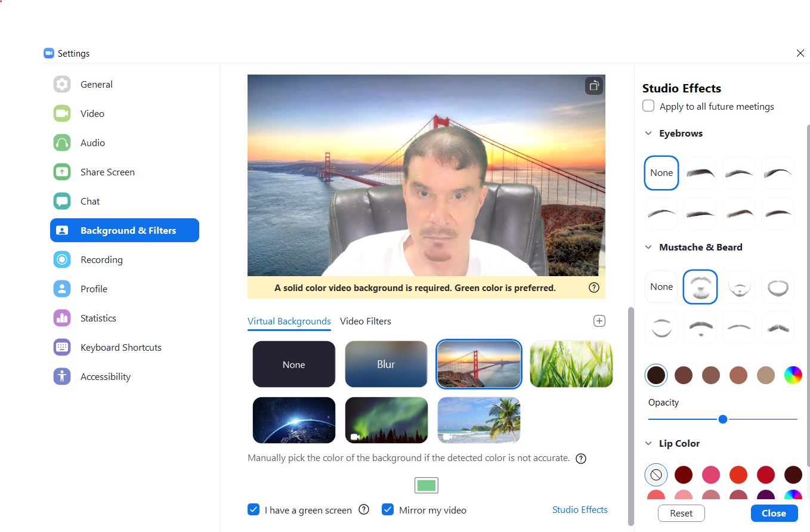Click the video preview image
The image size is (810, 532).
click(x=426, y=175)
